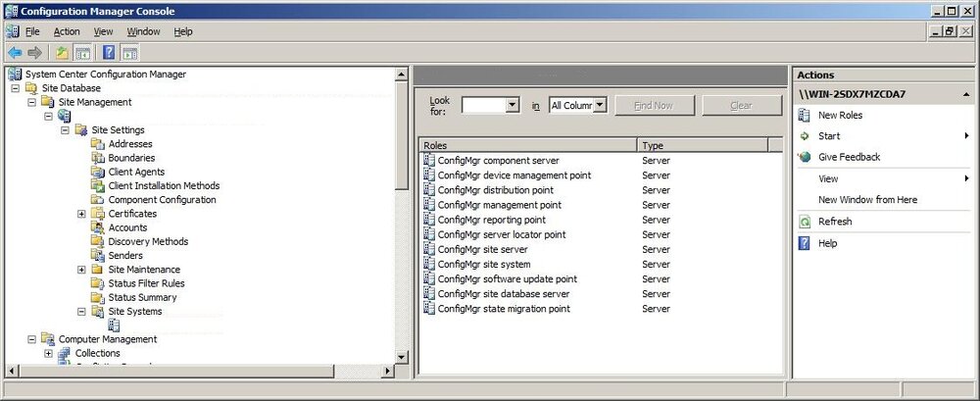The width and height of the screenshot is (980, 401).
Task: Click ConfigMgr distribution point row icon
Action: 429,189
